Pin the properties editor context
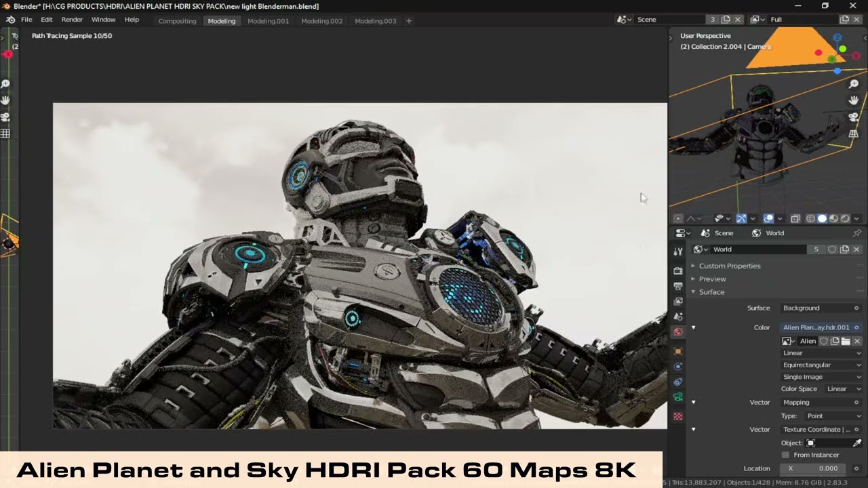This screenshot has height=488, width=868. (x=856, y=233)
